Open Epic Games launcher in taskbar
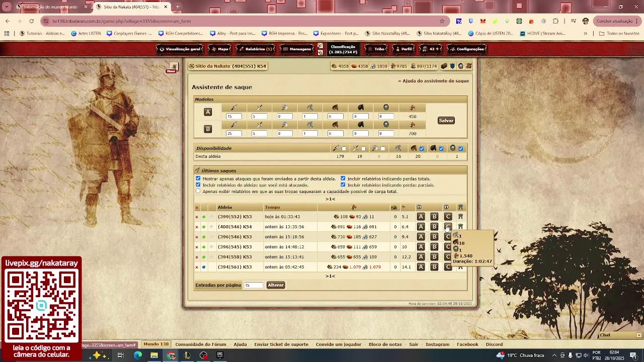Image resolution: width=644 pixels, height=362 pixels. point(220,355)
